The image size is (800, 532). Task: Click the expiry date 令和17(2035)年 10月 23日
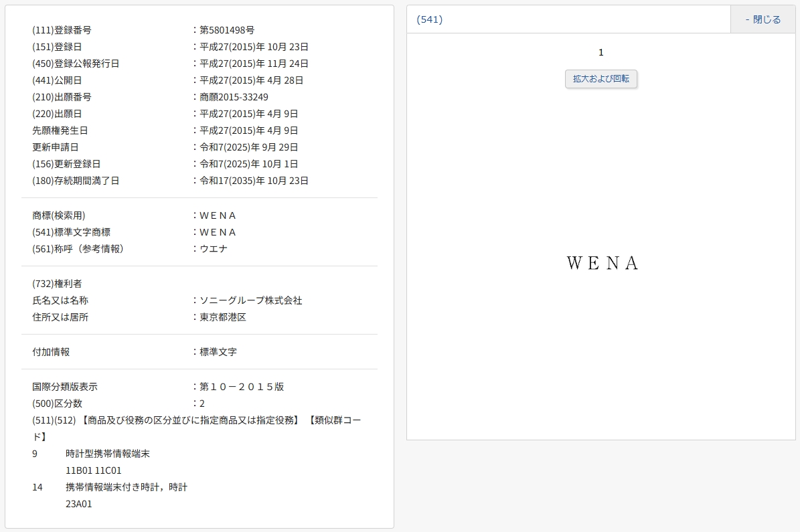[x=254, y=181]
